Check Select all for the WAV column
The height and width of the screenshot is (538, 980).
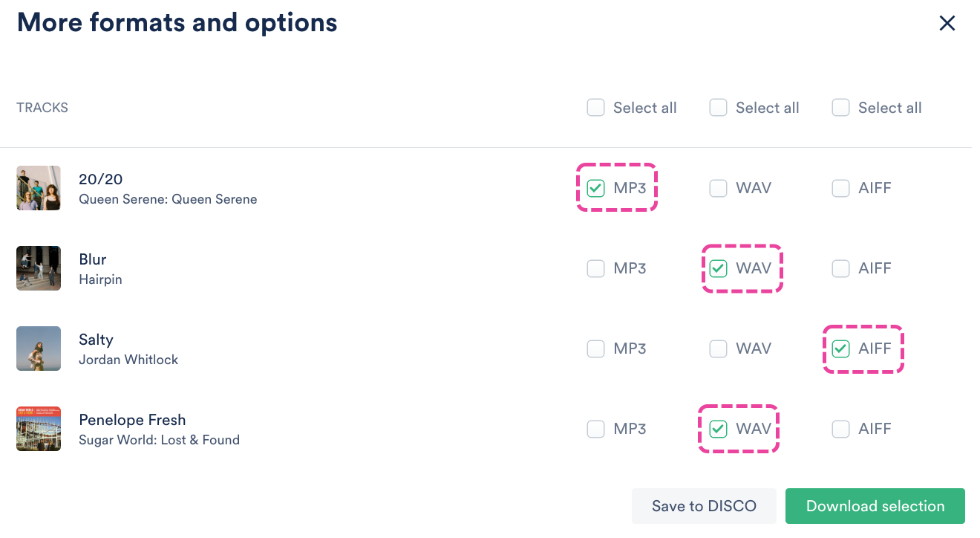718,108
